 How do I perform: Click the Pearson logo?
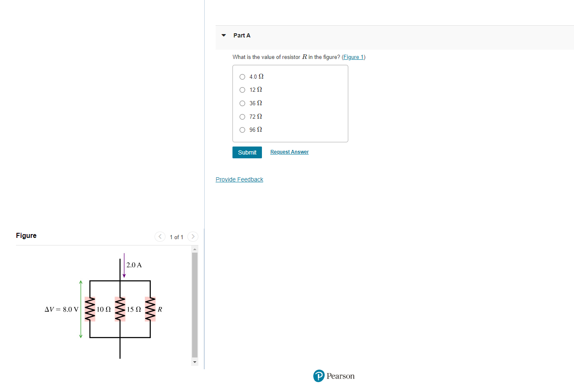pos(334,376)
